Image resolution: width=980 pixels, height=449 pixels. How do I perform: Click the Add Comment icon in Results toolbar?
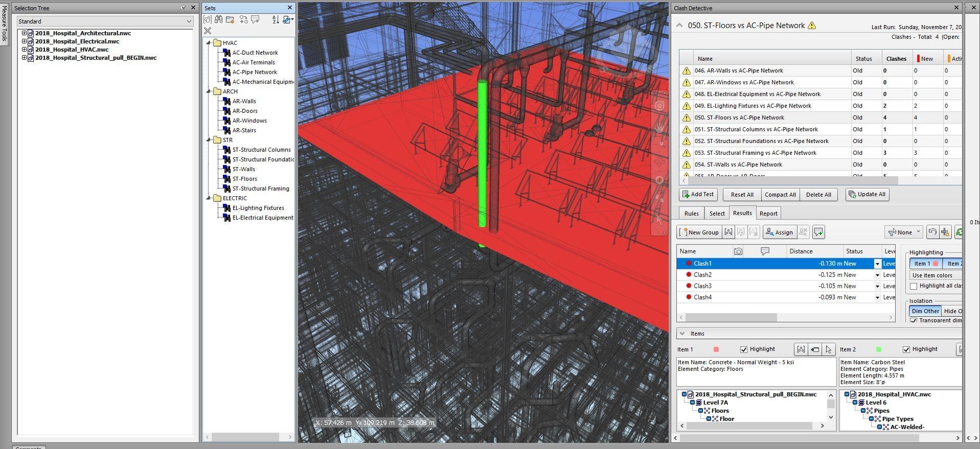[x=818, y=232]
